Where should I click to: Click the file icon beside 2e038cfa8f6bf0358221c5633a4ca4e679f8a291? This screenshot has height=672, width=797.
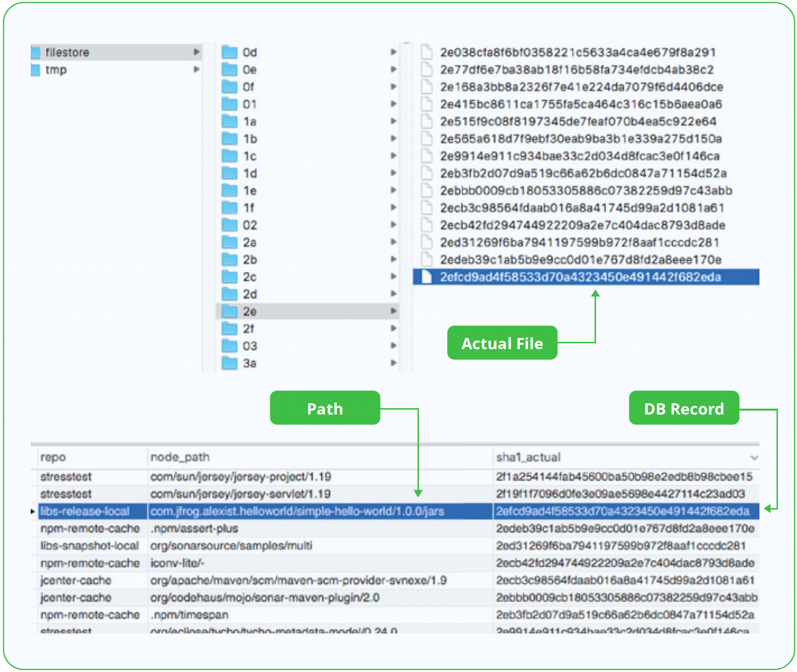(426, 52)
